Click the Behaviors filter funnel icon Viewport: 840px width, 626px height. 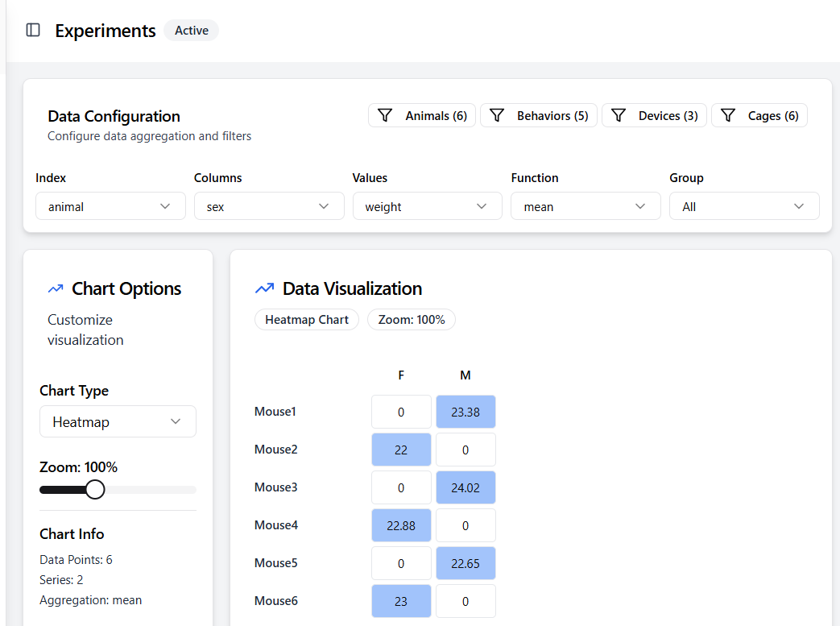[x=497, y=116]
